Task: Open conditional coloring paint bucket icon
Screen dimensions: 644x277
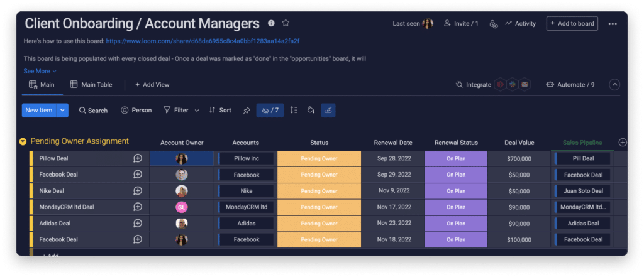Action: 311,110
